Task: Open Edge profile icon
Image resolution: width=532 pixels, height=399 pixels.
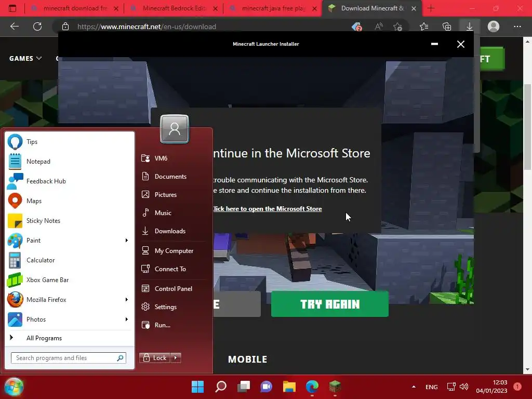Action: 494,26
